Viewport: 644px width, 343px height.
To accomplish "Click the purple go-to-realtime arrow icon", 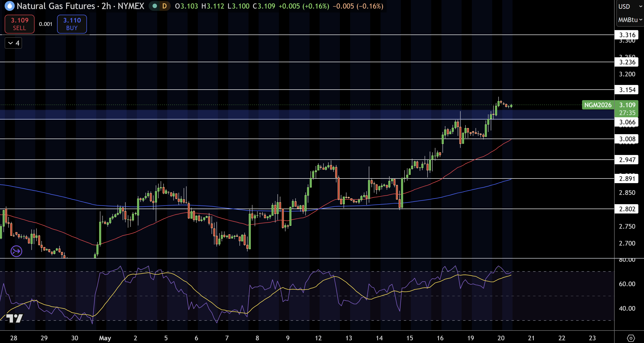I will [x=16, y=251].
